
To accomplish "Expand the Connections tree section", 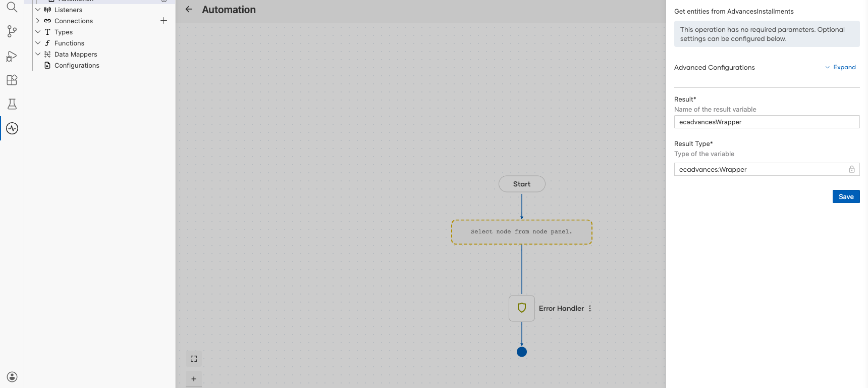I will [x=38, y=21].
